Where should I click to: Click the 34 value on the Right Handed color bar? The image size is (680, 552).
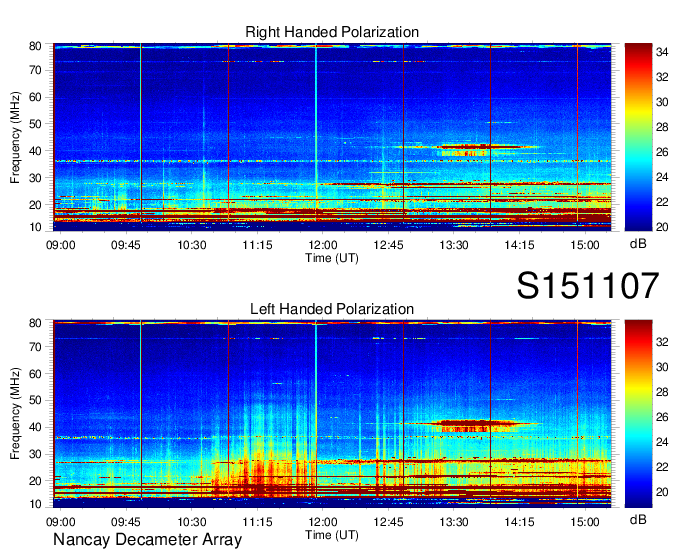662,52
